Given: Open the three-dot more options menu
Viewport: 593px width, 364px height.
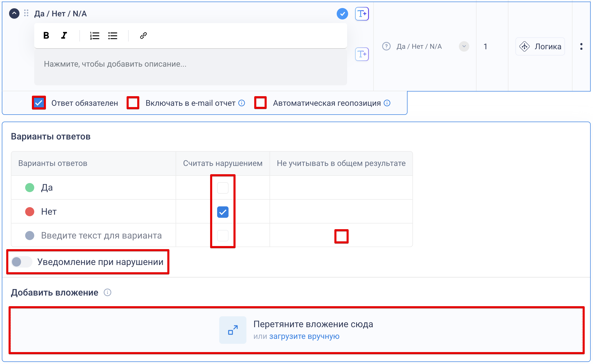Looking at the screenshot, I should click(581, 46).
